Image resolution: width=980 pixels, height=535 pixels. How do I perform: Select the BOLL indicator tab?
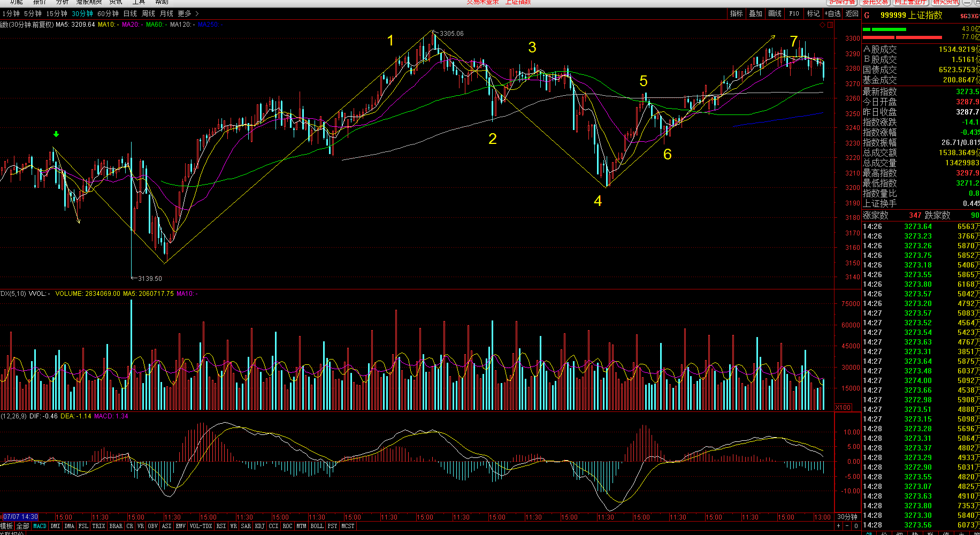tap(317, 526)
